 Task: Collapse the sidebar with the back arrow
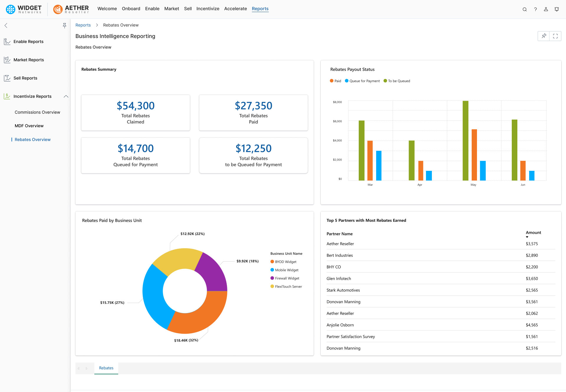click(x=6, y=26)
